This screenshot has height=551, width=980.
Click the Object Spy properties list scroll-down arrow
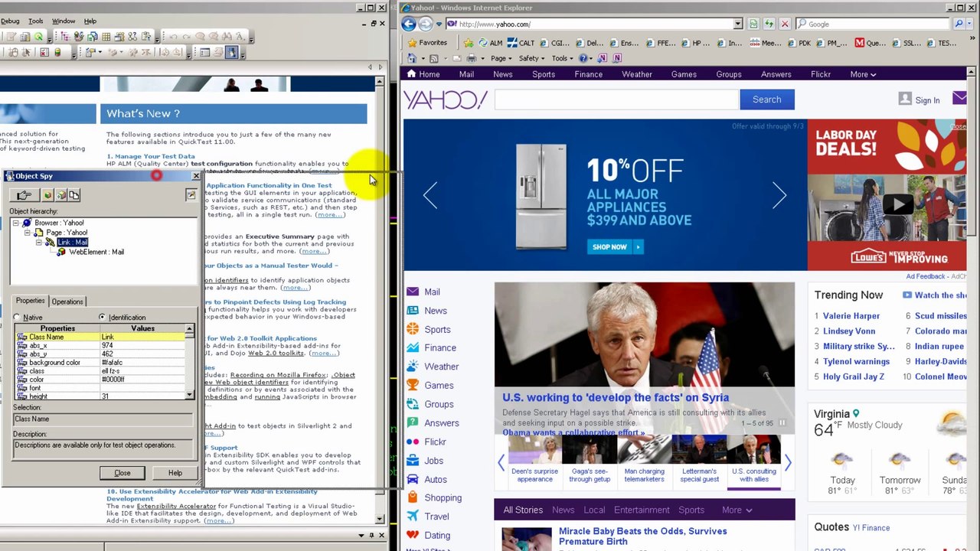(189, 395)
